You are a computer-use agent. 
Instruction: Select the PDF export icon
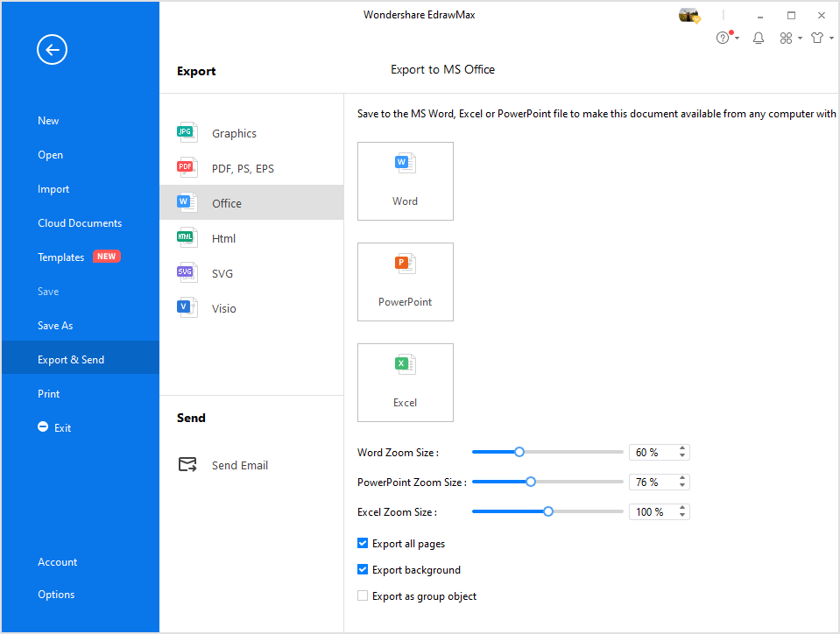187,168
